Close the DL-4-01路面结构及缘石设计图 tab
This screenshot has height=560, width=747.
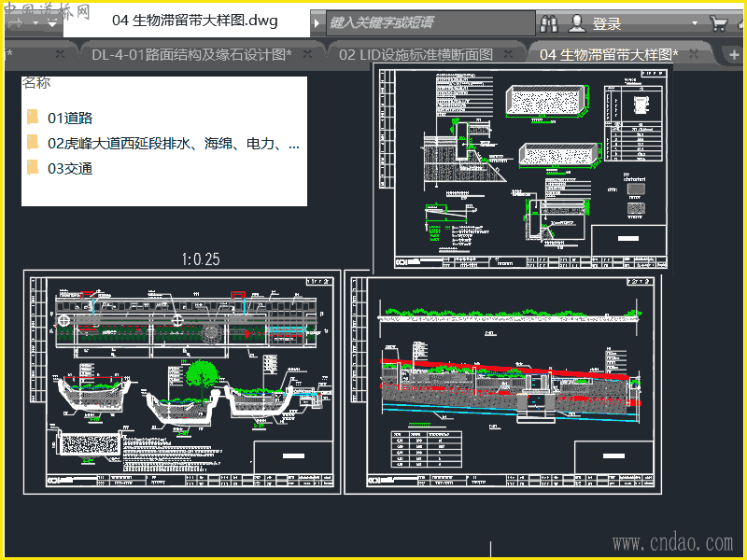tap(308, 54)
